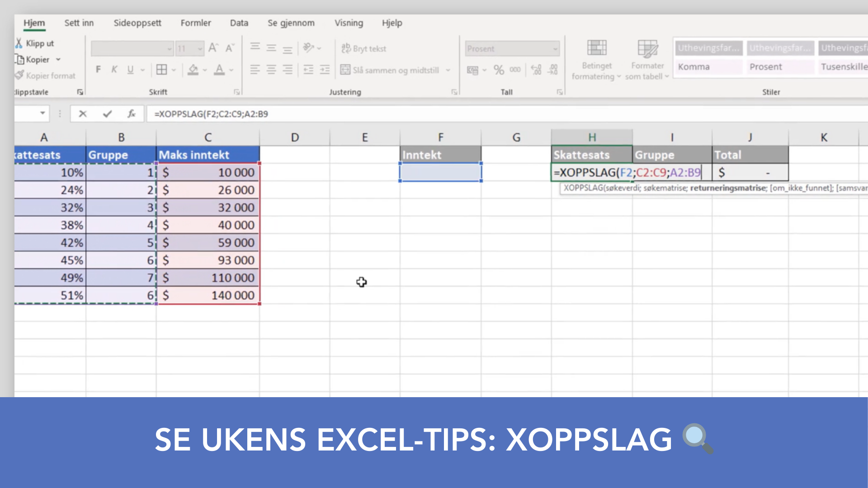Toggle Bryt tekst wrap text
This screenshot has width=868, height=488.
(x=364, y=48)
